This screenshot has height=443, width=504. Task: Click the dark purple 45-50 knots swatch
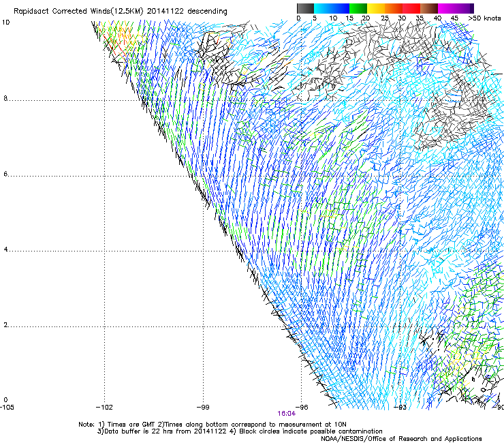(464, 8)
